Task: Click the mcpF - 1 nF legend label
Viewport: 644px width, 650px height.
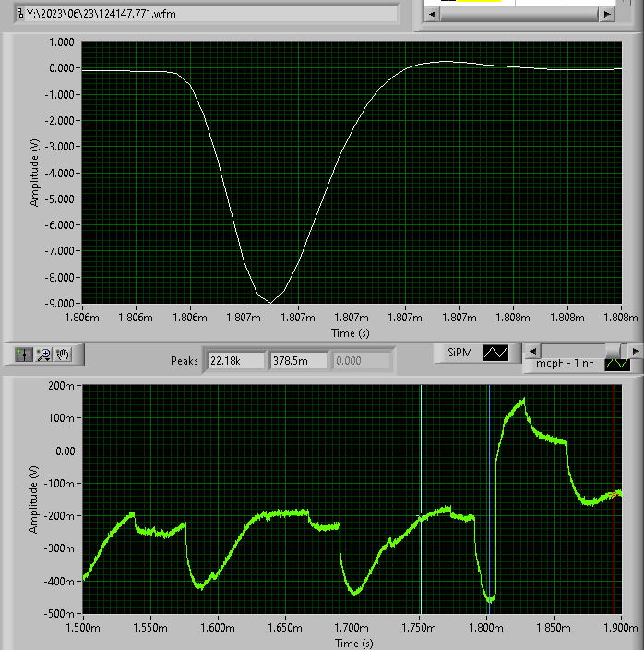Action: 565,364
